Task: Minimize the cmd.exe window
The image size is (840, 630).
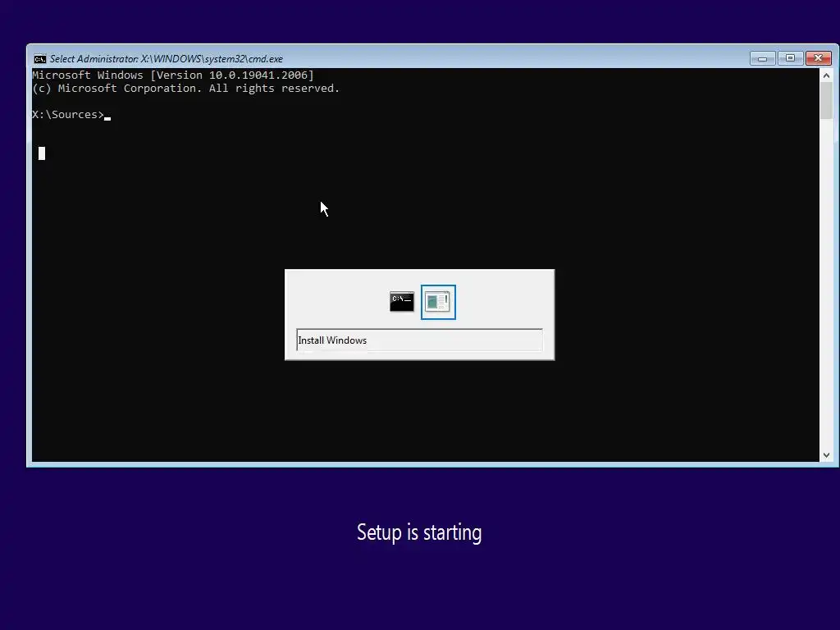Action: coord(763,58)
